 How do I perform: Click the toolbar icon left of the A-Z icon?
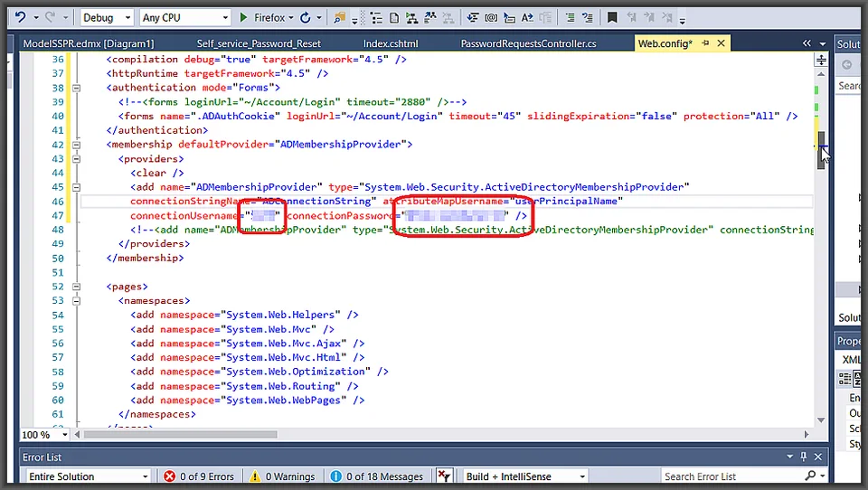click(509, 18)
